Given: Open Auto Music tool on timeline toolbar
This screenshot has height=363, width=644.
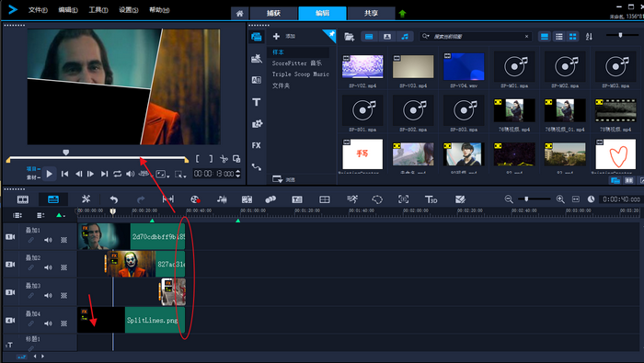Looking at the screenshot, I should pyautogui.click(x=247, y=199).
